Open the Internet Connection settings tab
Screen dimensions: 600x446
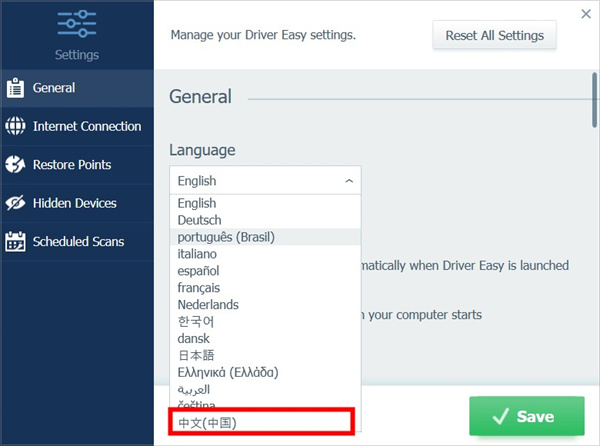(x=86, y=127)
